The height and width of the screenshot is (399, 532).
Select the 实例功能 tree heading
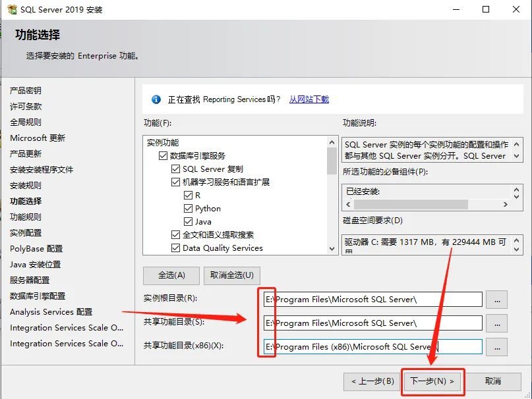click(x=163, y=143)
